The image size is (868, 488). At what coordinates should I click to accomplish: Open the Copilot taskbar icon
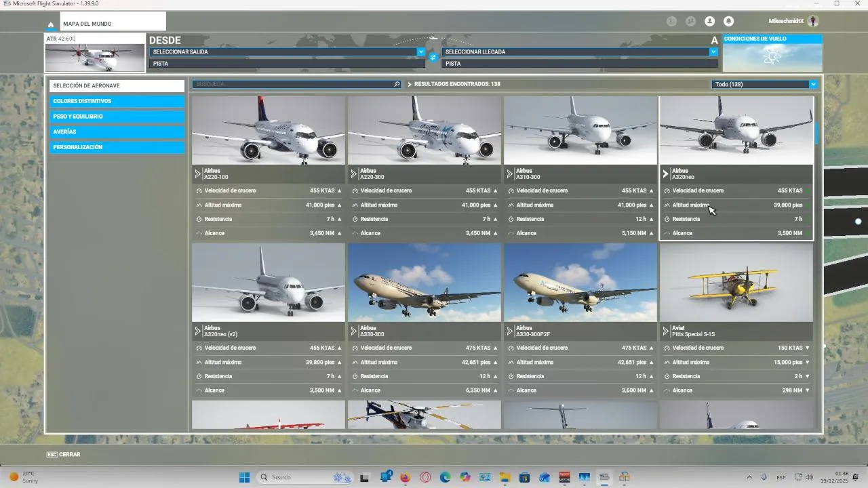coord(465,477)
